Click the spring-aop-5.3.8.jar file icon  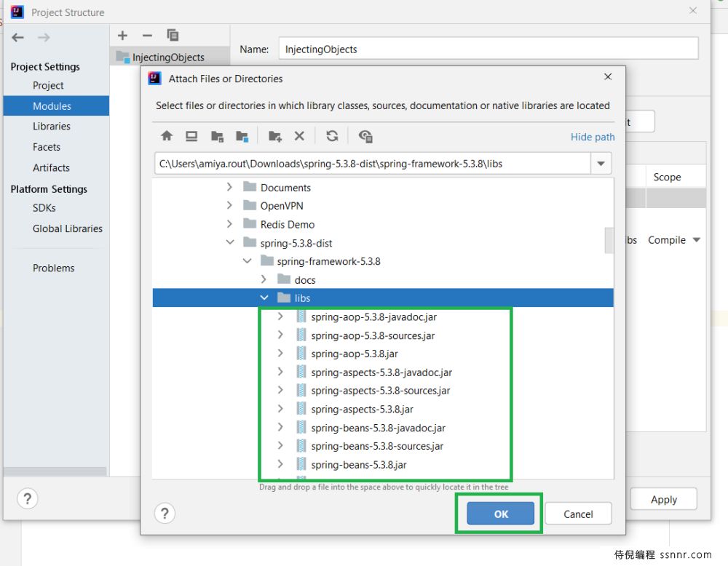(301, 354)
